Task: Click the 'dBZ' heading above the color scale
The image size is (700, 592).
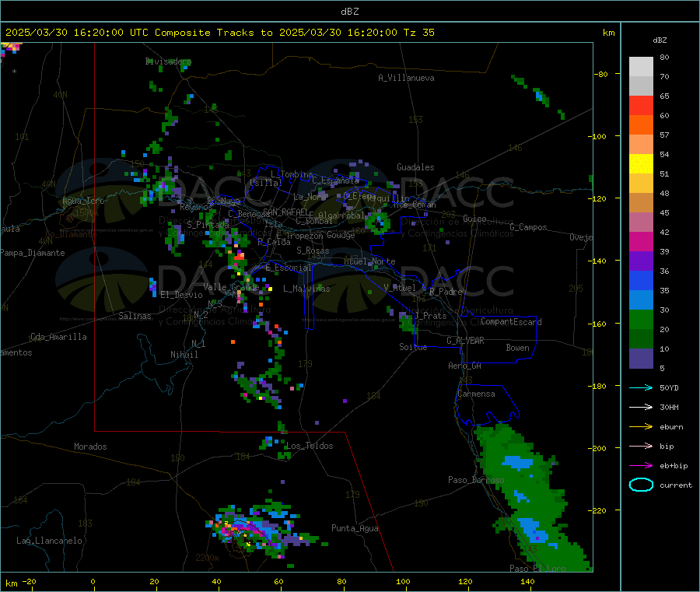Action: (660, 40)
